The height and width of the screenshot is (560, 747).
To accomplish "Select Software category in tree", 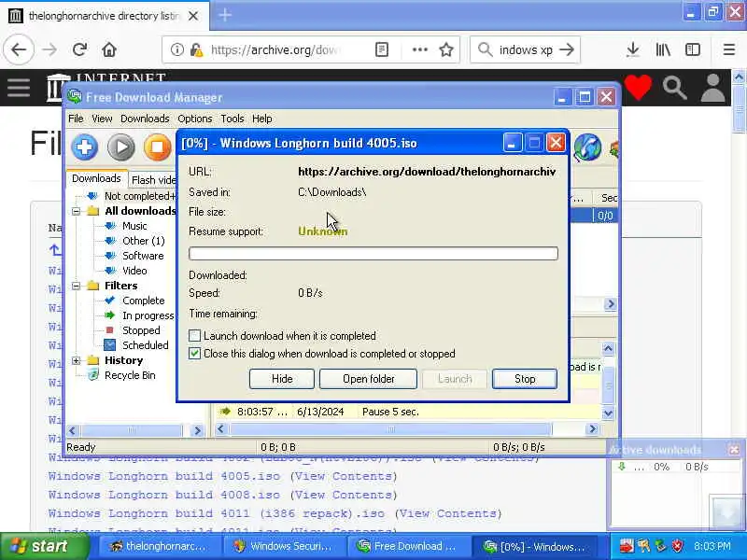I will (143, 256).
